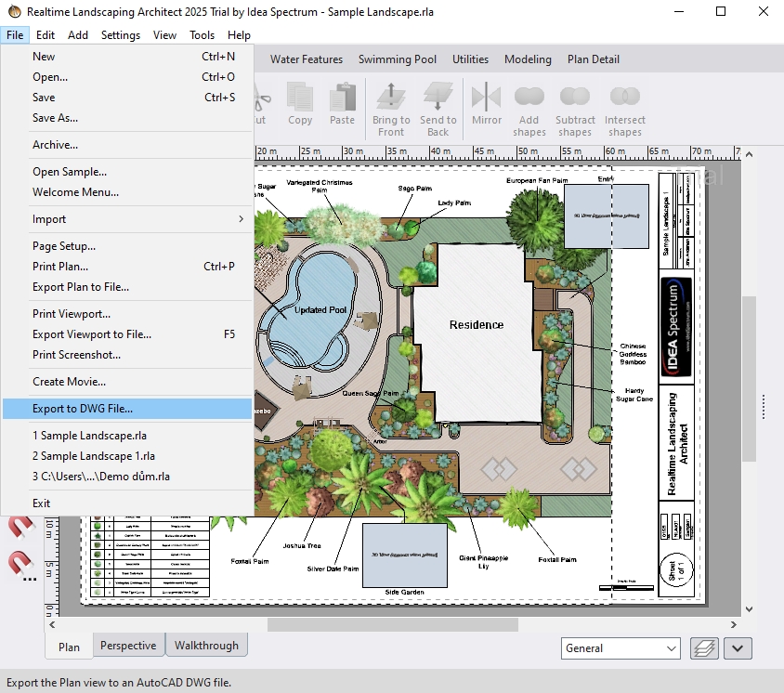The width and height of the screenshot is (784, 693).
Task: Click the horizontal scrollbar thumb
Action: click(393, 624)
